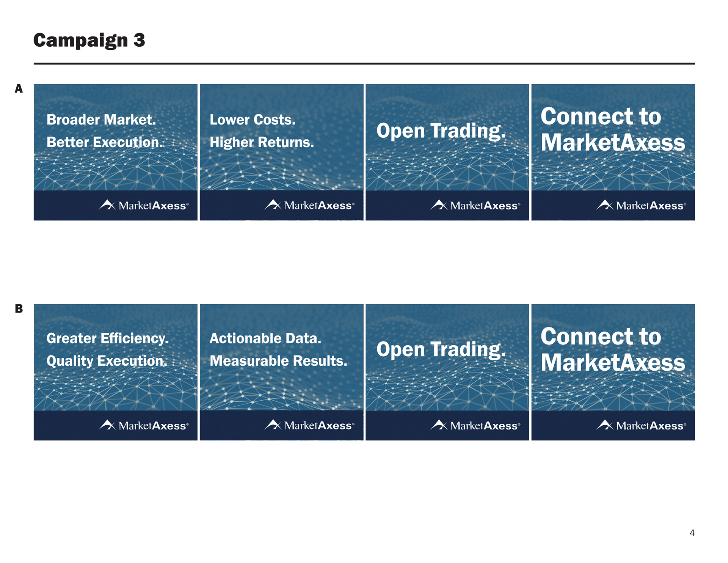Click MarketAxess logo under 'Actionable Data' banner
This screenshot has height=563, width=728.
(309, 426)
